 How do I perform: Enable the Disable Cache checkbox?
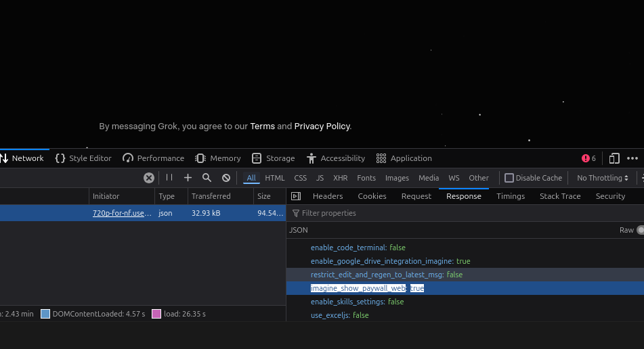(x=509, y=178)
